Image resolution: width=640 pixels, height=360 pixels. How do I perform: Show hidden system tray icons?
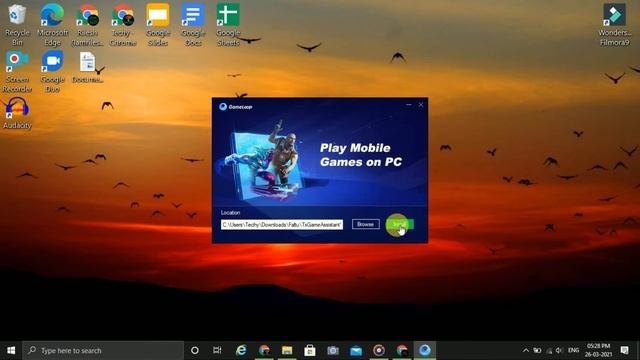coord(526,350)
